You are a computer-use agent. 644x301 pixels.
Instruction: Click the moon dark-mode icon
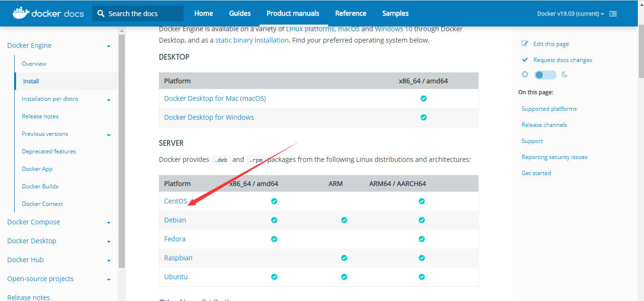pyautogui.click(x=564, y=74)
